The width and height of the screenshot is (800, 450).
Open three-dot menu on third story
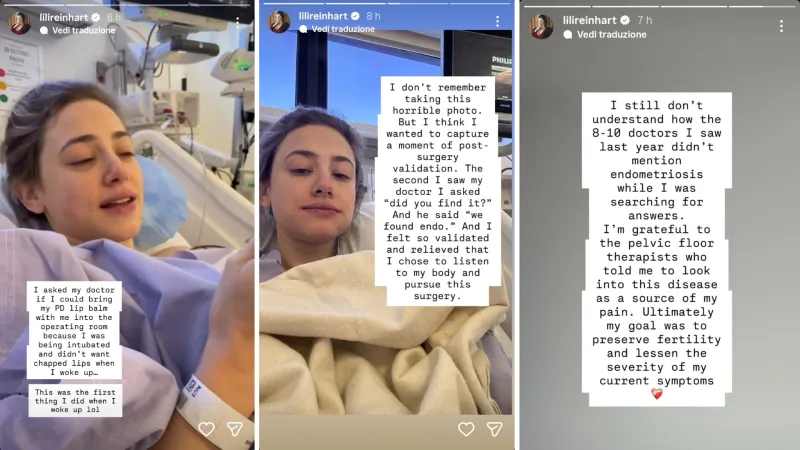coord(781,26)
